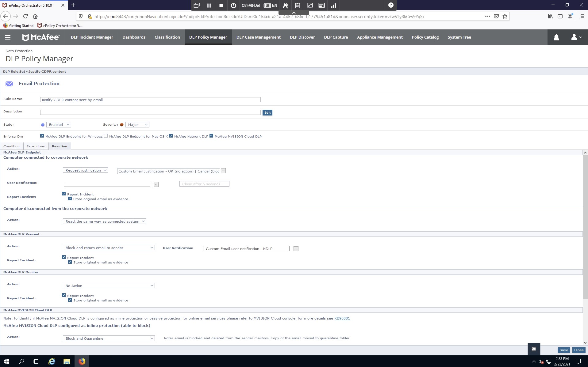Open clipboard tool in session toolbar
Image resolution: width=588 pixels, height=367 pixels.
(x=298, y=6)
